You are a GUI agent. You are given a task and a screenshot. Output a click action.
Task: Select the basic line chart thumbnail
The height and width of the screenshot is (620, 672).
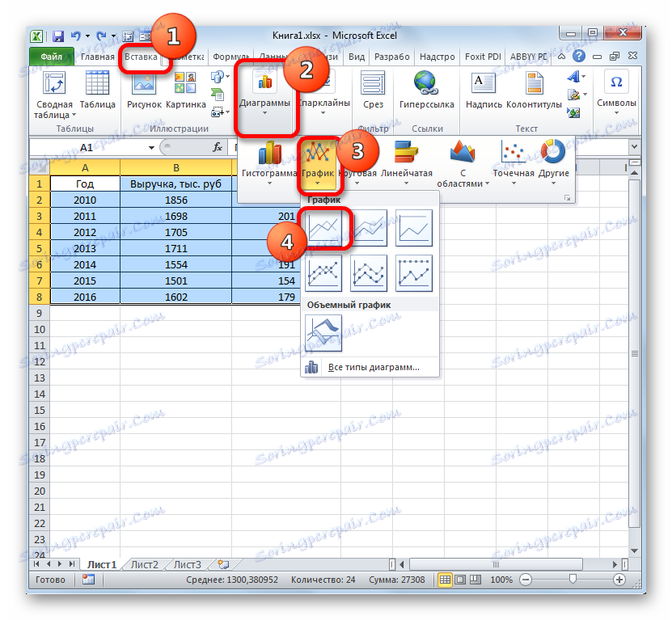[x=323, y=228]
